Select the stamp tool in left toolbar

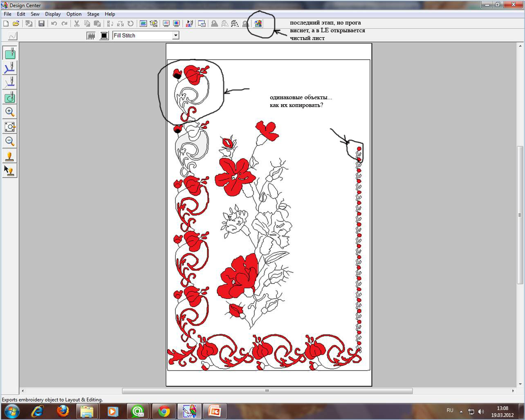point(10,156)
